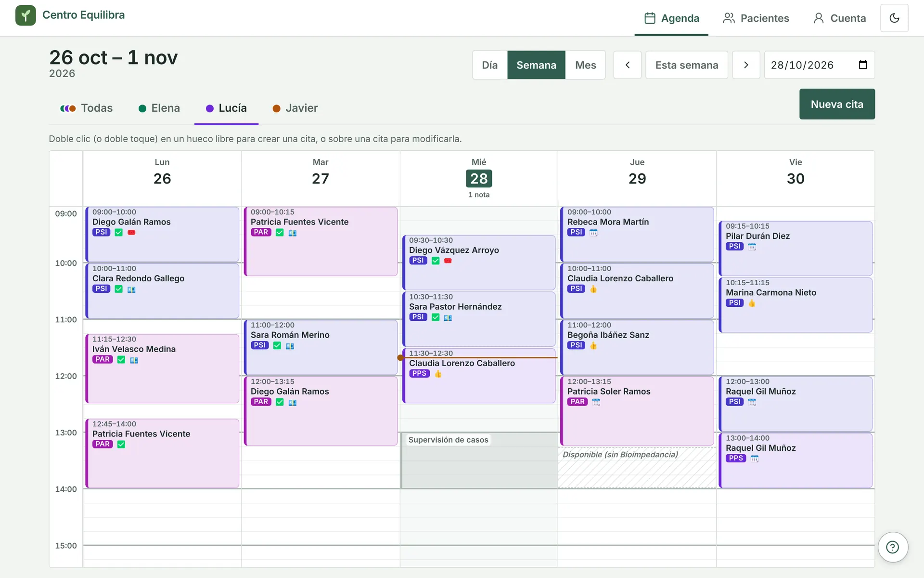924x578 pixels.
Task: Open the Cuenta section
Action: coord(840,18)
